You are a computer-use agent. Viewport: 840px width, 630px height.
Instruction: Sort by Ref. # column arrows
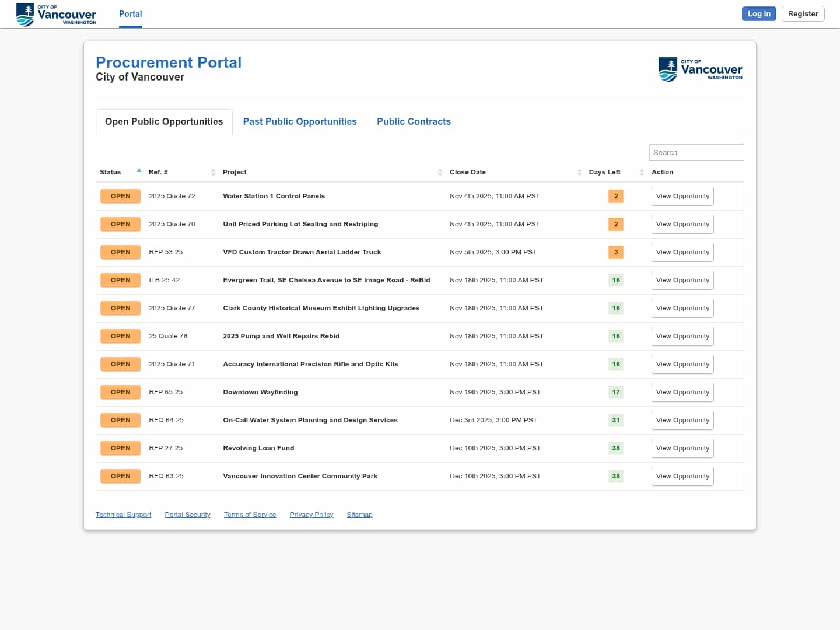pyautogui.click(x=213, y=172)
